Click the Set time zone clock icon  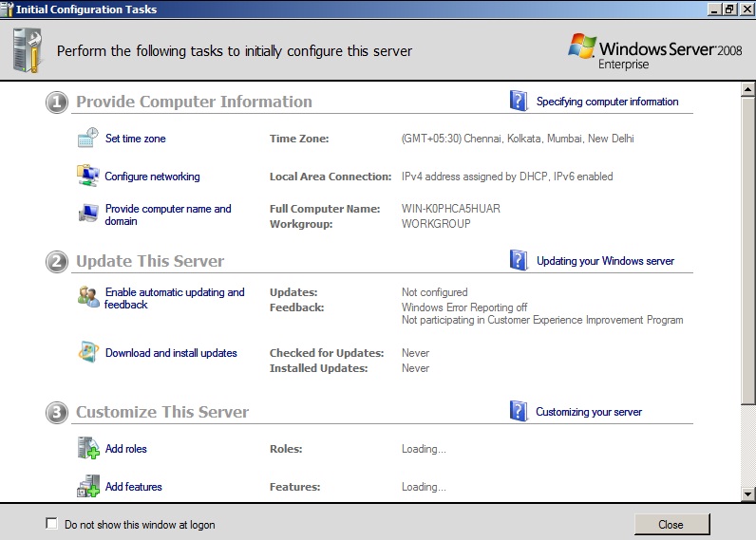coord(87,139)
